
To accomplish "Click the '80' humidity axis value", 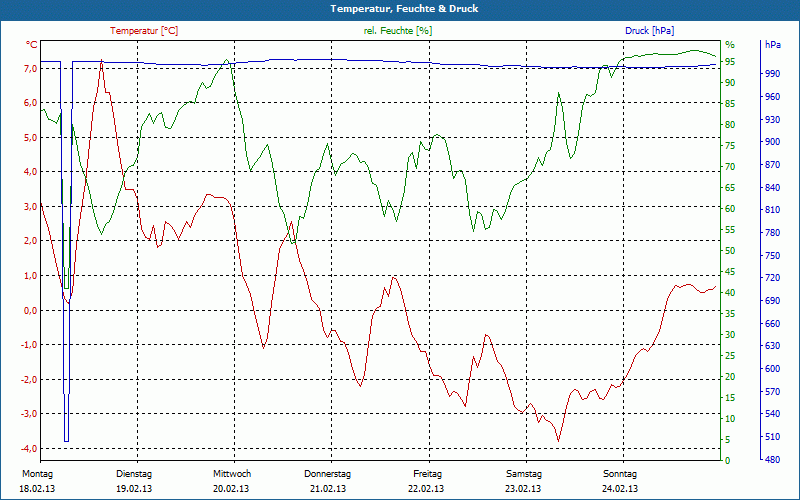I will (730, 124).
